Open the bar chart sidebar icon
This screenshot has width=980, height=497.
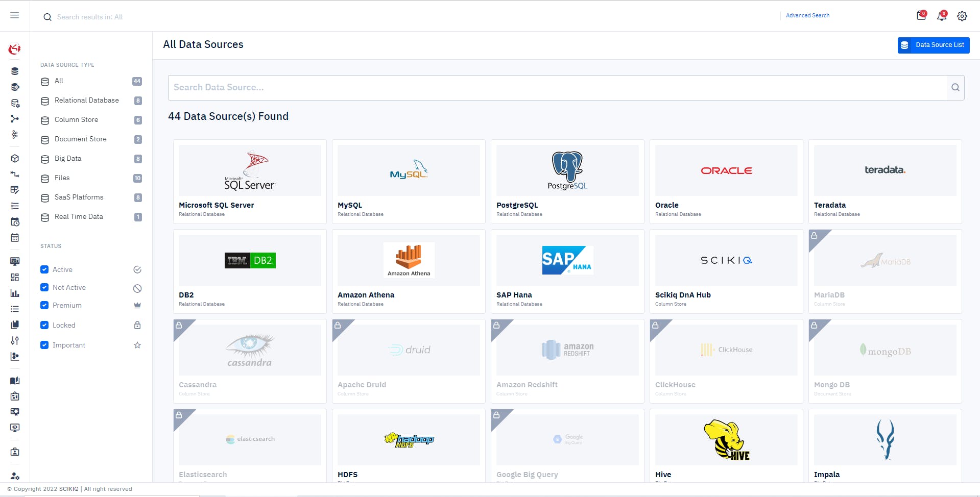pyautogui.click(x=15, y=293)
